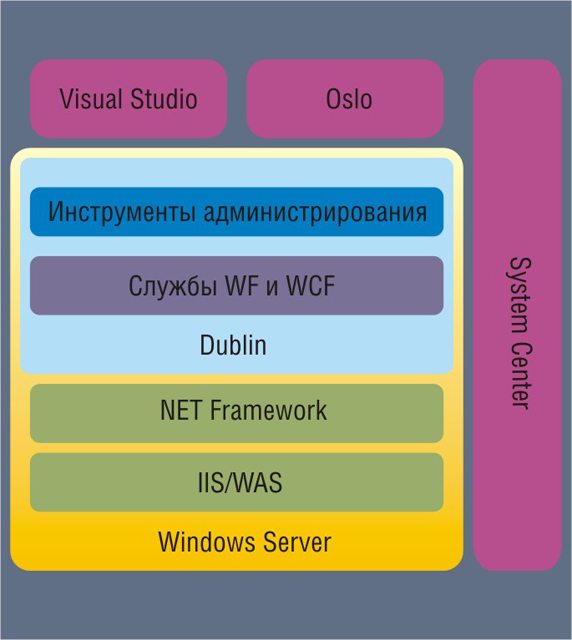Select the Oslo block

pos(345,99)
